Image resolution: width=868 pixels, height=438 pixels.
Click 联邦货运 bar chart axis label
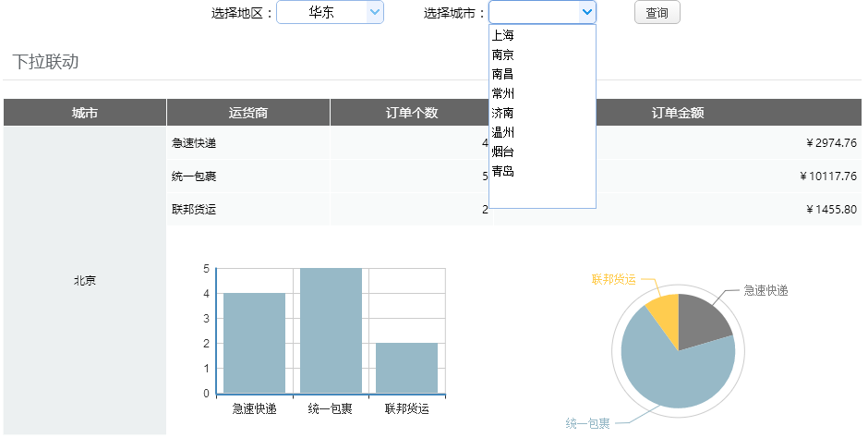point(407,408)
